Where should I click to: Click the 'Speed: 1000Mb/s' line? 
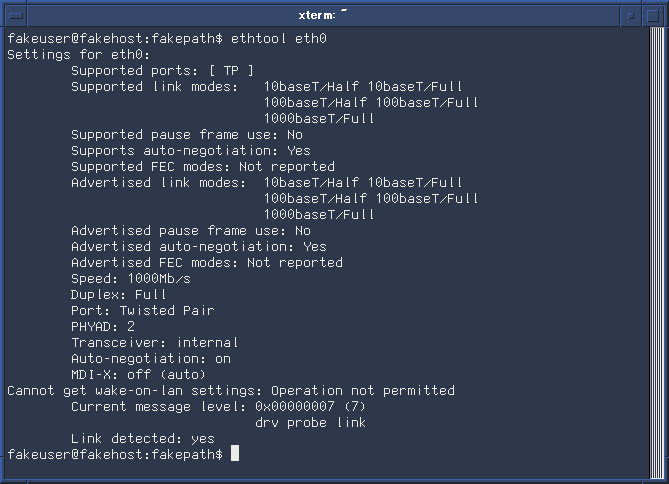point(131,279)
